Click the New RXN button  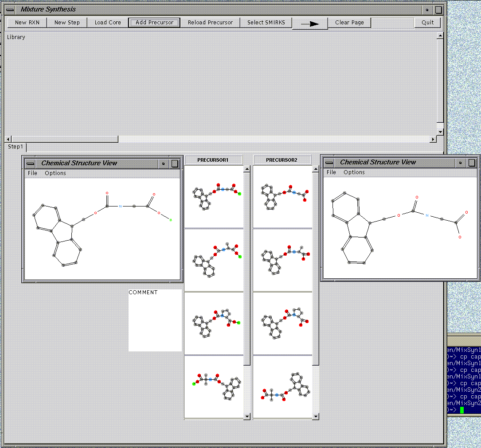[27, 23]
